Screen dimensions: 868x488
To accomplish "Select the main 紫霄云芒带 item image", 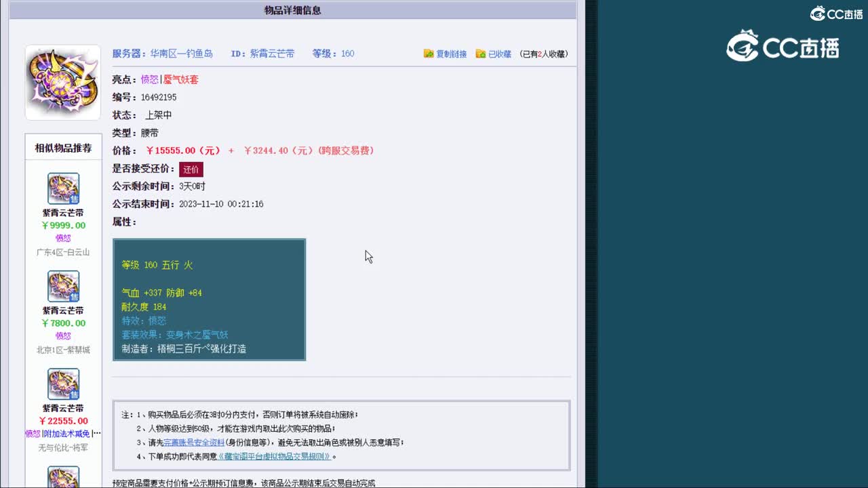I will tap(62, 81).
